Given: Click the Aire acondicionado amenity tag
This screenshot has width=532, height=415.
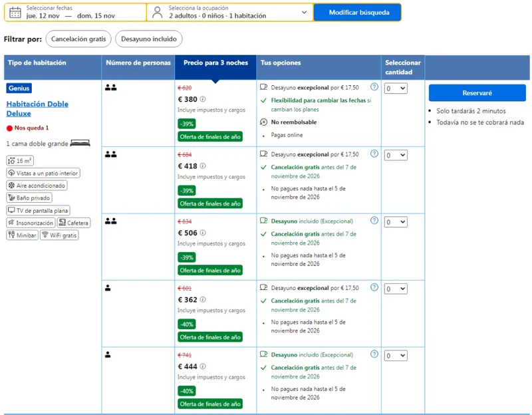Looking at the screenshot, I should (x=37, y=186).
